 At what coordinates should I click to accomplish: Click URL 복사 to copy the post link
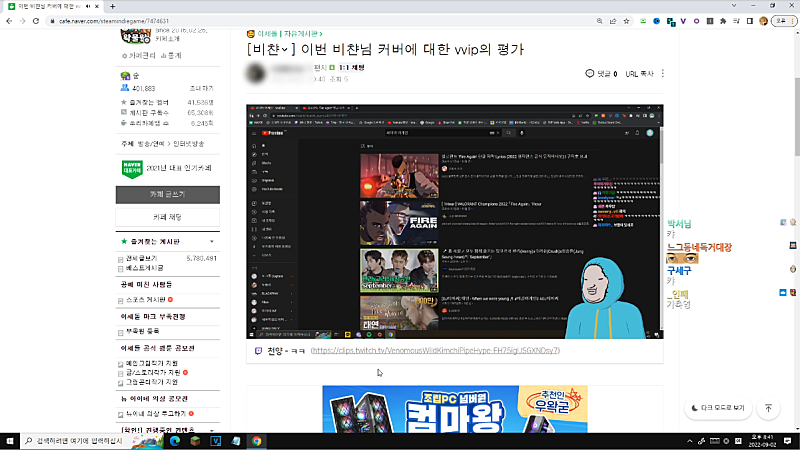pos(639,73)
